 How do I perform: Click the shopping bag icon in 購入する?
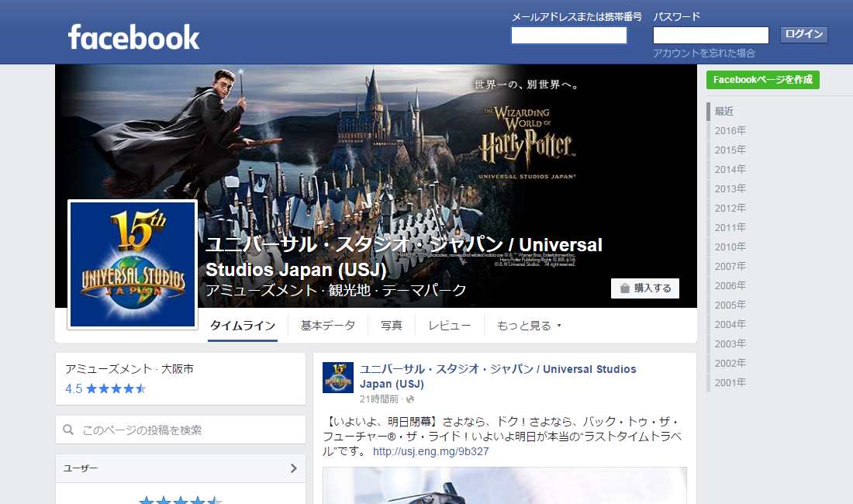coord(624,288)
